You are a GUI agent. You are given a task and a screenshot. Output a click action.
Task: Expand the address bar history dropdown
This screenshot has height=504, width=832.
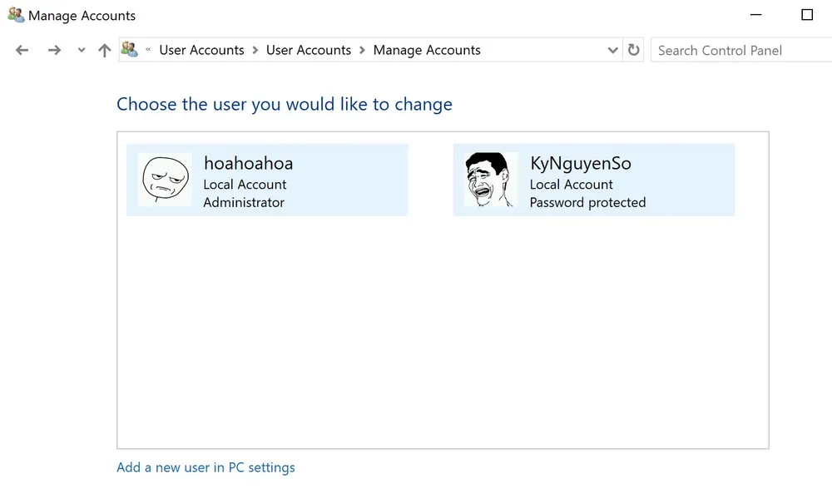pyautogui.click(x=613, y=50)
